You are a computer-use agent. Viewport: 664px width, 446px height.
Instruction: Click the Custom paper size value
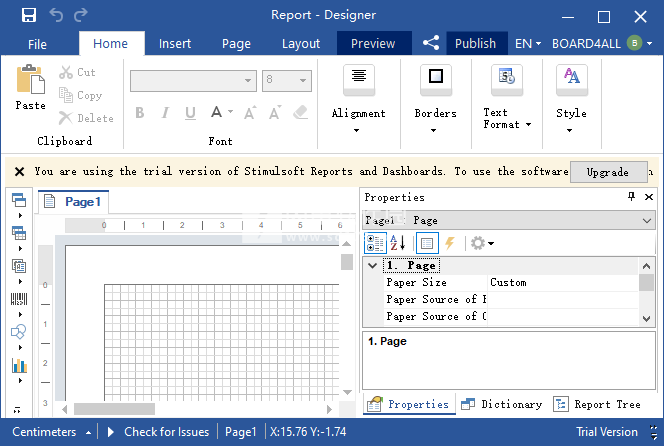[x=508, y=283]
